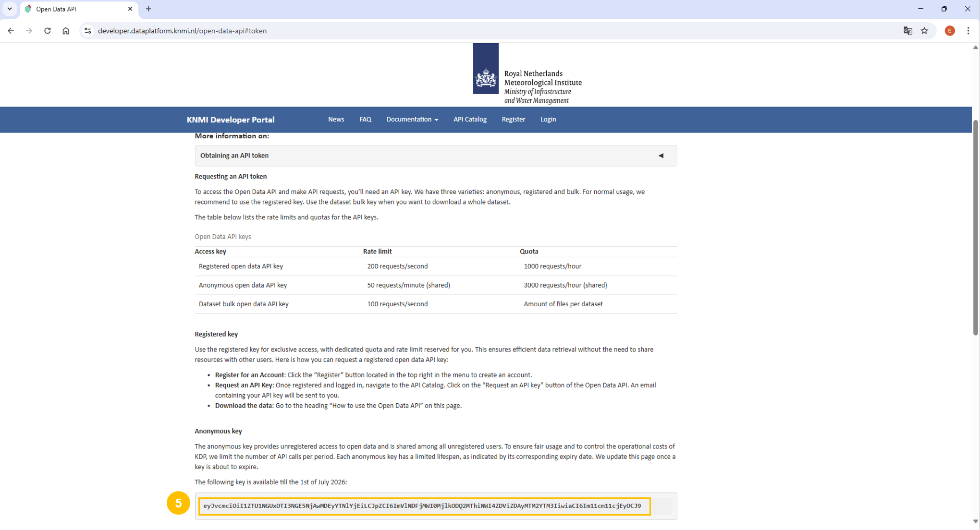Open Chrome three-dot menu
Screen dimensions: 980x530
(968, 31)
